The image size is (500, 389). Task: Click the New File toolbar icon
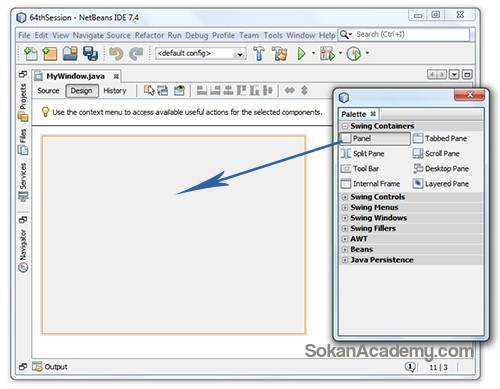tap(31, 54)
